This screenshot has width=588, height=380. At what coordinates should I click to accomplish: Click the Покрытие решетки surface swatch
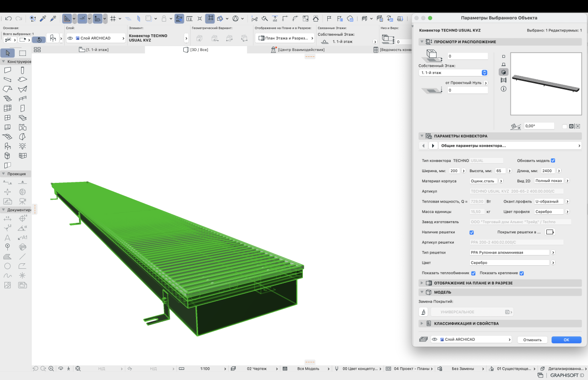550,232
